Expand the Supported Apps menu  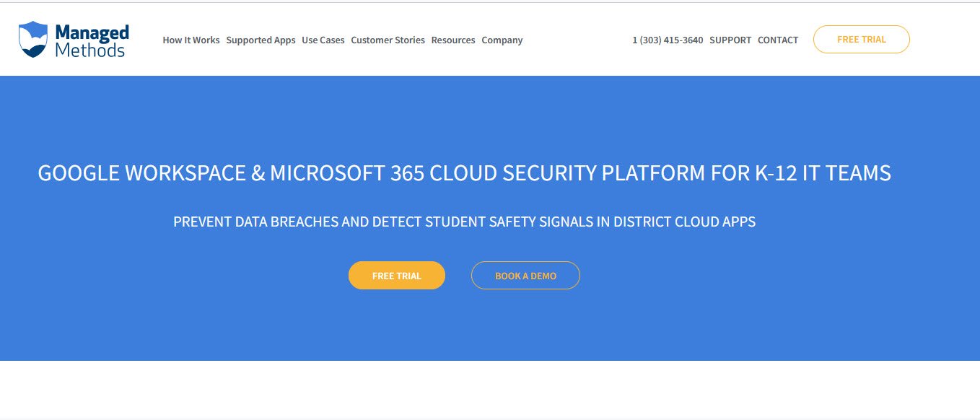pos(261,40)
